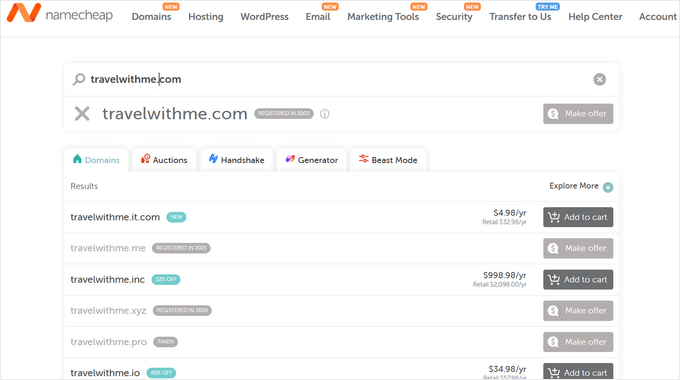The width and height of the screenshot is (680, 380).
Task: Click the 40% OFF badge on travelwithme.io
Action: click(x=161, y=373)
